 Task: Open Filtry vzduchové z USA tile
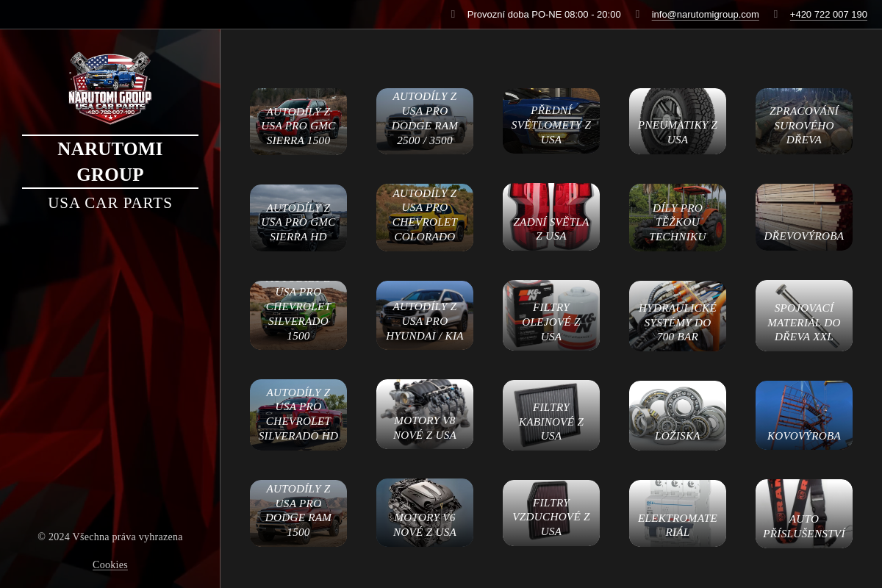(551, 513)
